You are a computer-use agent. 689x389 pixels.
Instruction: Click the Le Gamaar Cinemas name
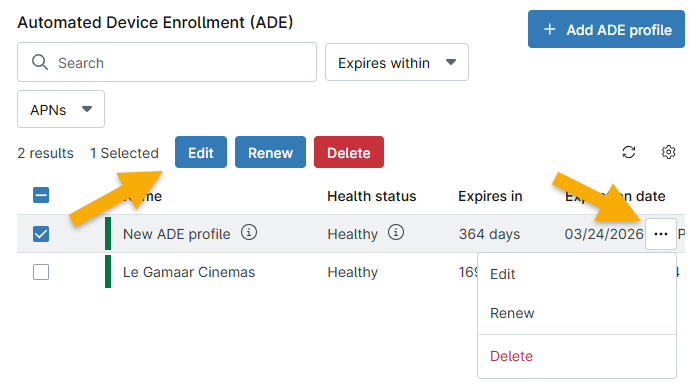tap(189, 273)
